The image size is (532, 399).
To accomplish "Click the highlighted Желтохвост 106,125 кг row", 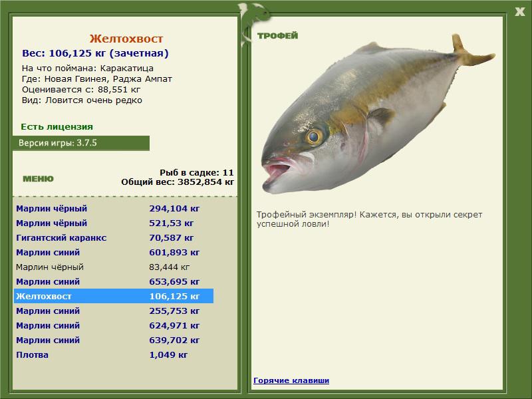I will tap(114, 296).
